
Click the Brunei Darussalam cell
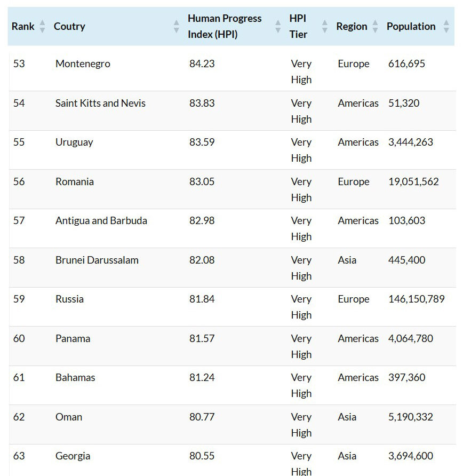pos(97,260)
